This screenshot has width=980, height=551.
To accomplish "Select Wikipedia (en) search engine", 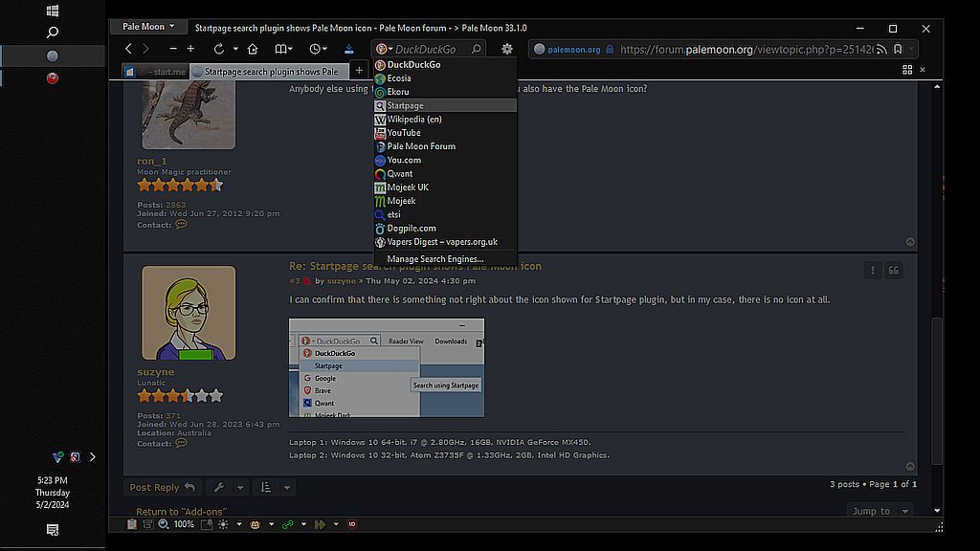I will [445, 120].
